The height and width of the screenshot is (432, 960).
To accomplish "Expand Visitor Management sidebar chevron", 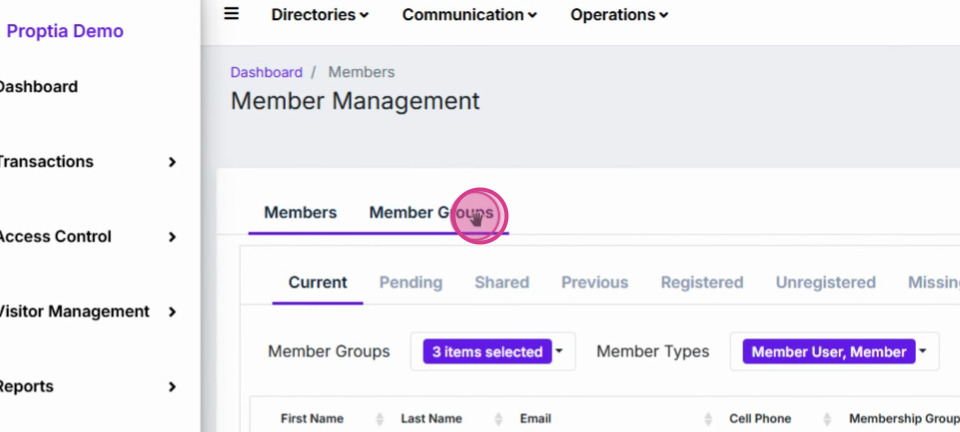I will click(x=172, y=312).
